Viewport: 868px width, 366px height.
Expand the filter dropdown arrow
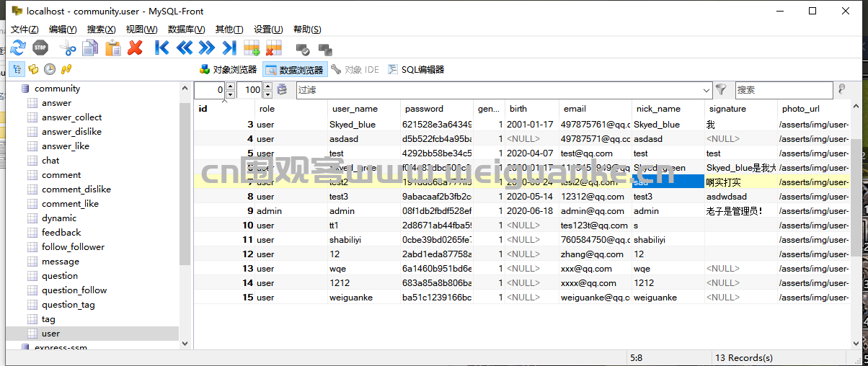coord(707,90)
